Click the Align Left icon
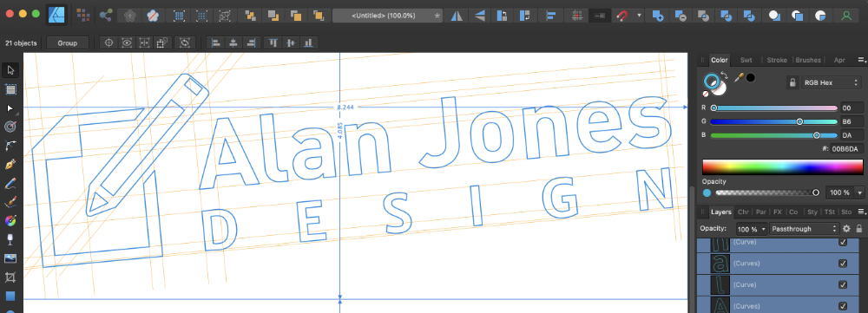The image size is (868, 313). click(216, 42)
